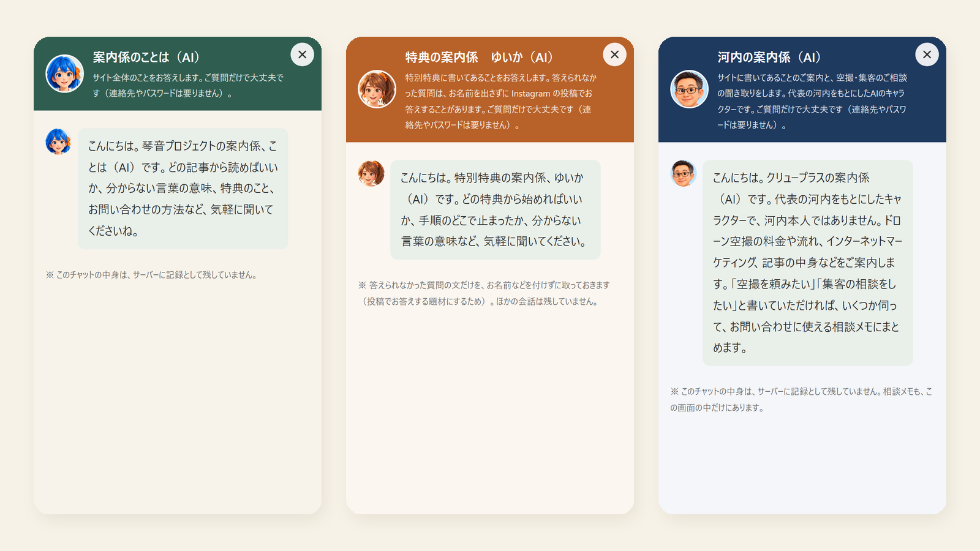Close the 特典の案内係 ゆいか chat panel

tap(614, 54)
